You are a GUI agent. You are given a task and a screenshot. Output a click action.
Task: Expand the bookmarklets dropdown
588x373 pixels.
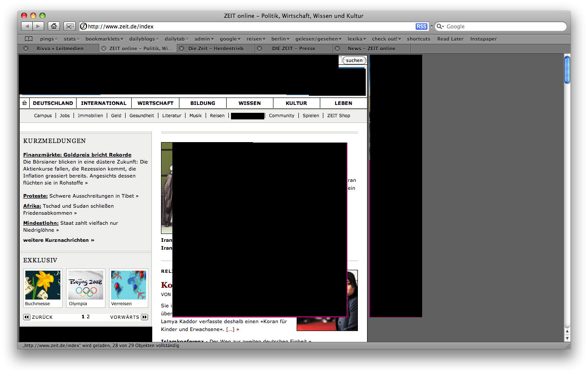point(104,39)
